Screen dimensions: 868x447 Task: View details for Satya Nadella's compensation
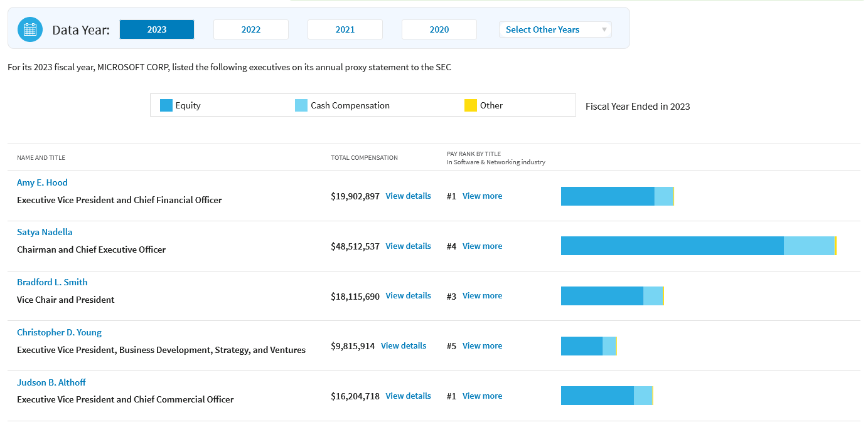pos(409,246)
